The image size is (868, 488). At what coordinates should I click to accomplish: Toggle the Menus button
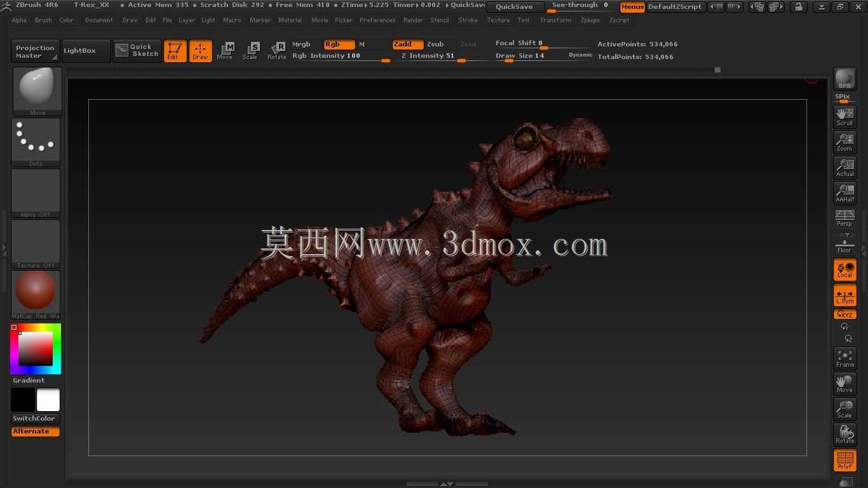[x=632, y=7]
